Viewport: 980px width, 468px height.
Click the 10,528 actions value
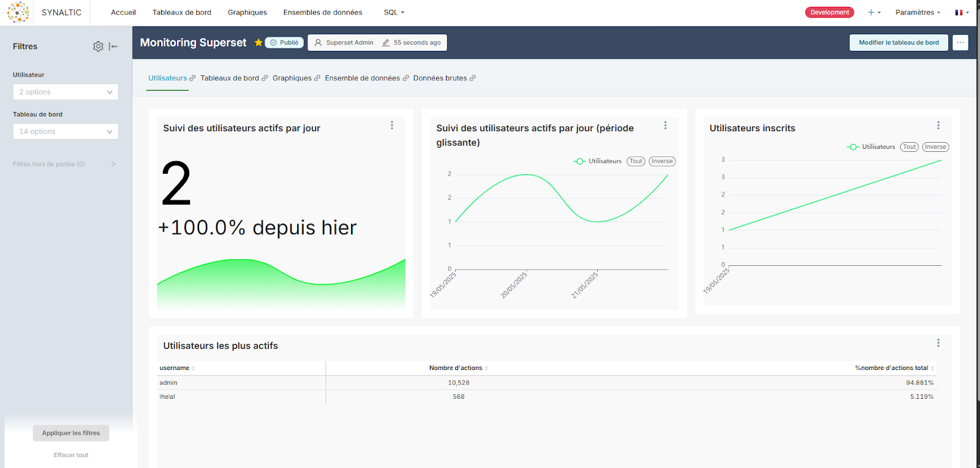coord(459,383)
